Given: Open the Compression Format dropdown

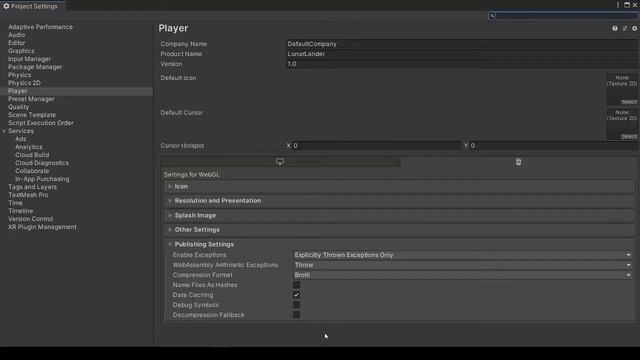Looking at the screenshot, I should pos(463,275).
